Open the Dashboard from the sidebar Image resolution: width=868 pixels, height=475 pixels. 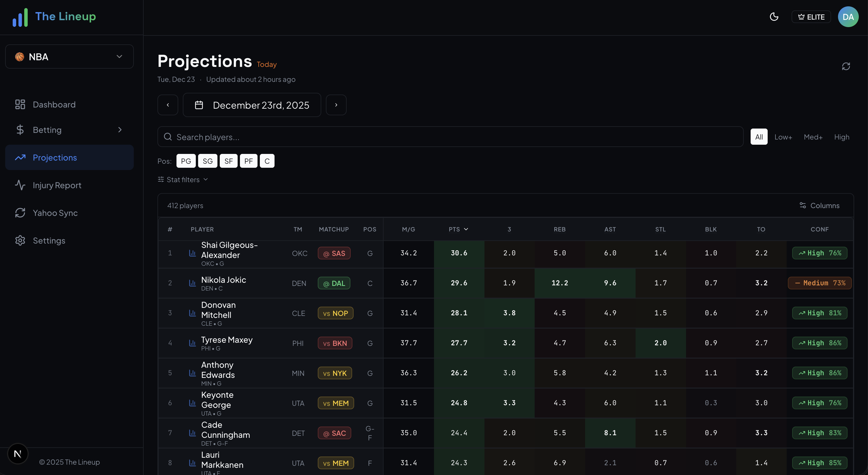tap(54, 104)
